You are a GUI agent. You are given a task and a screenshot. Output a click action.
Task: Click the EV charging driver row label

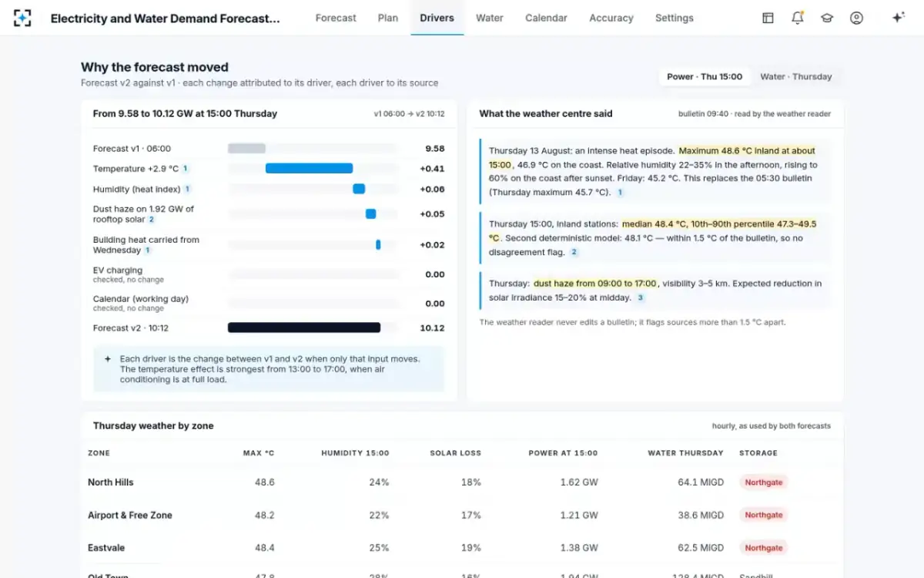tap(118, 271)
